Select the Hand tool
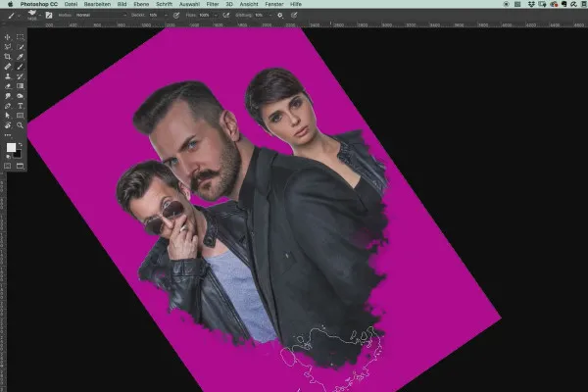588x392 pixels. point(8,125)
